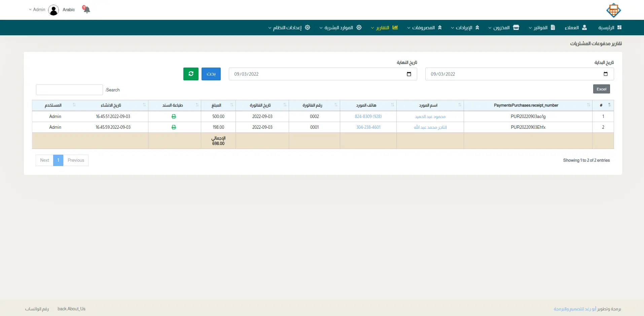Open calendar picker in end date field
The height and width of the screenshot is (316, 644).
(x=409, y=74)
